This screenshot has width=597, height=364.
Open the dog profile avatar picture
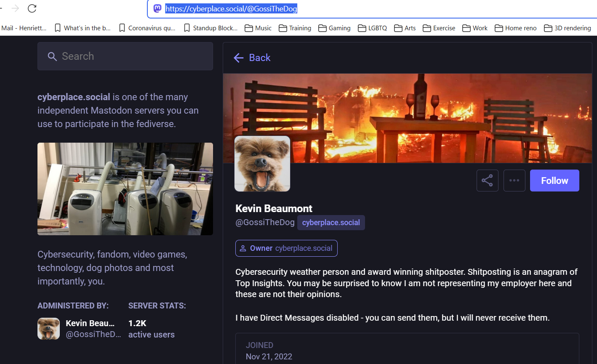[262, 164]
